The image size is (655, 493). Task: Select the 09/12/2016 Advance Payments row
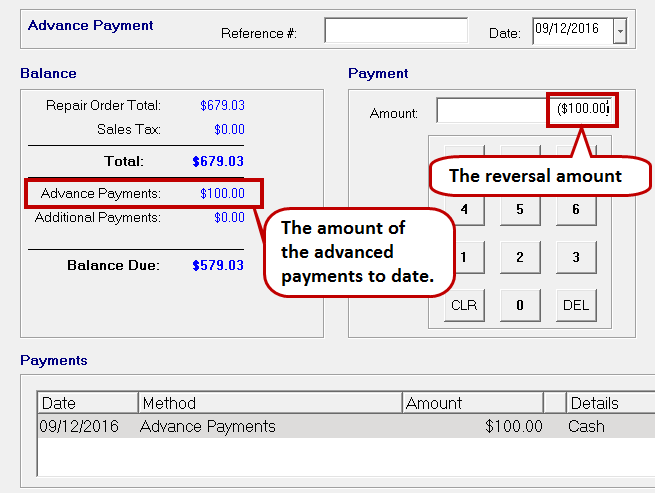346,426
